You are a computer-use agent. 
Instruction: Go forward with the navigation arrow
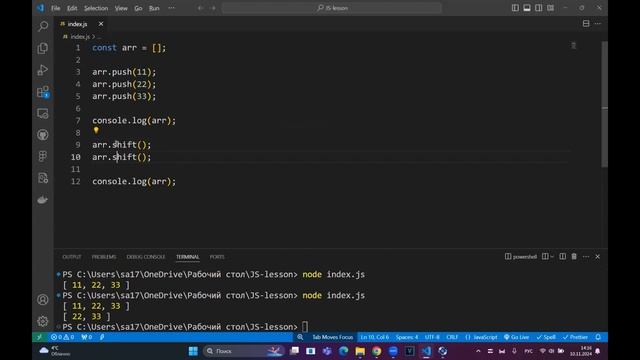tap(213, 8)
